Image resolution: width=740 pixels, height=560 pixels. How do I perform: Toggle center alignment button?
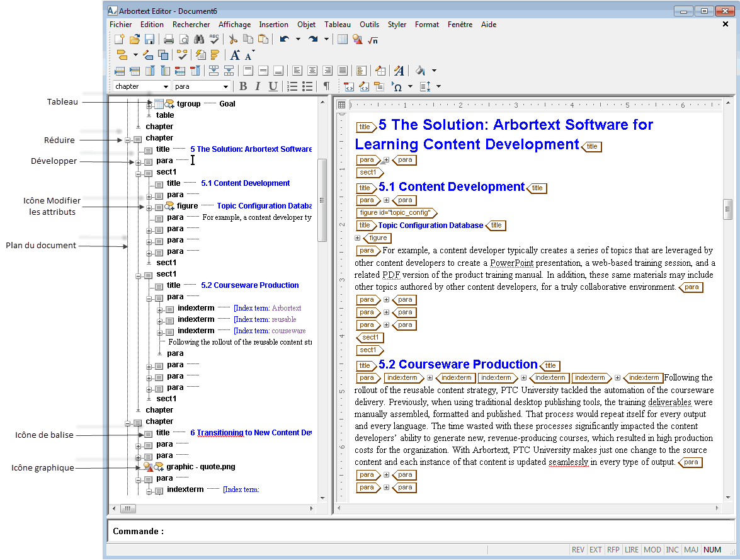click(312, 71)
